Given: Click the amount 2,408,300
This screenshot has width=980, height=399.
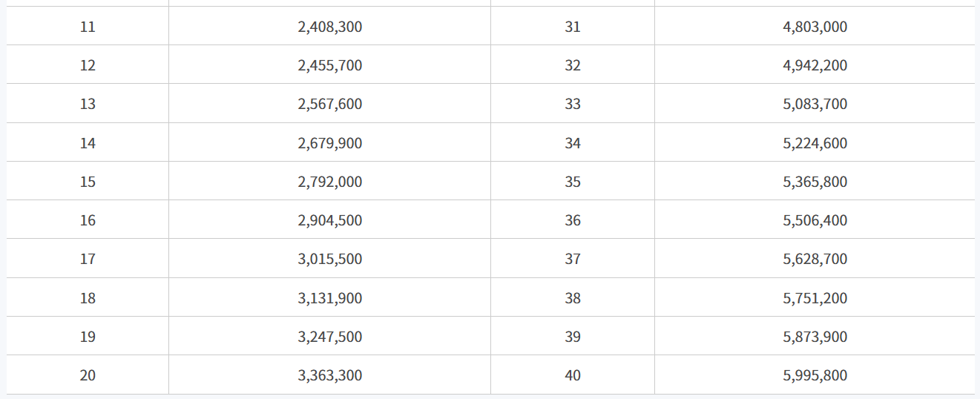Looking at the screenshot, I should tap(330, 27).
